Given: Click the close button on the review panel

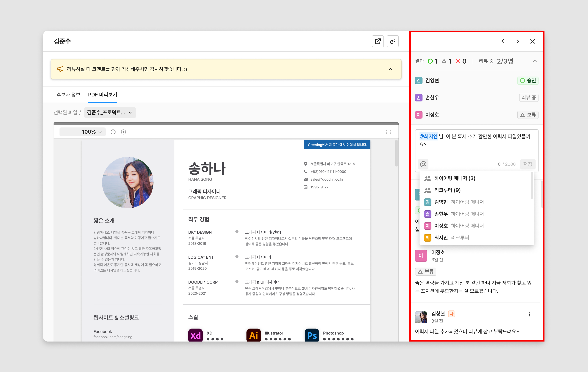Looking at the screenshot, I should tap(533, 41).
